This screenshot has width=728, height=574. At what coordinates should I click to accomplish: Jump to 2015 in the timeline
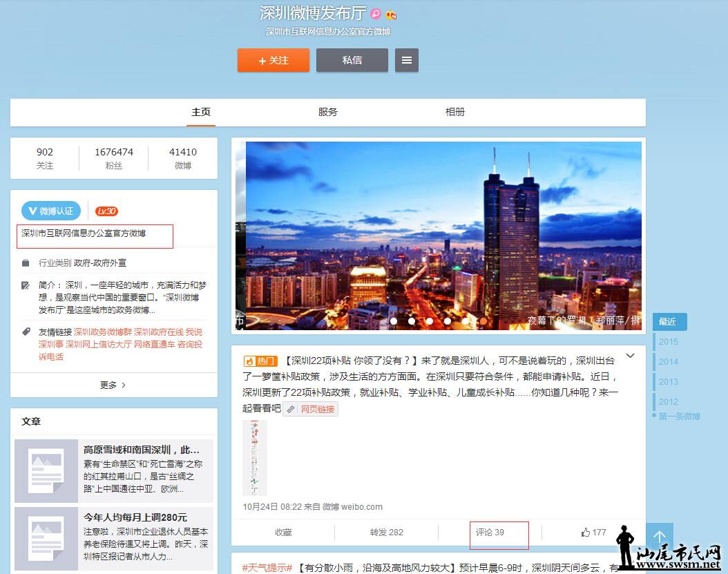coord(668,342)
